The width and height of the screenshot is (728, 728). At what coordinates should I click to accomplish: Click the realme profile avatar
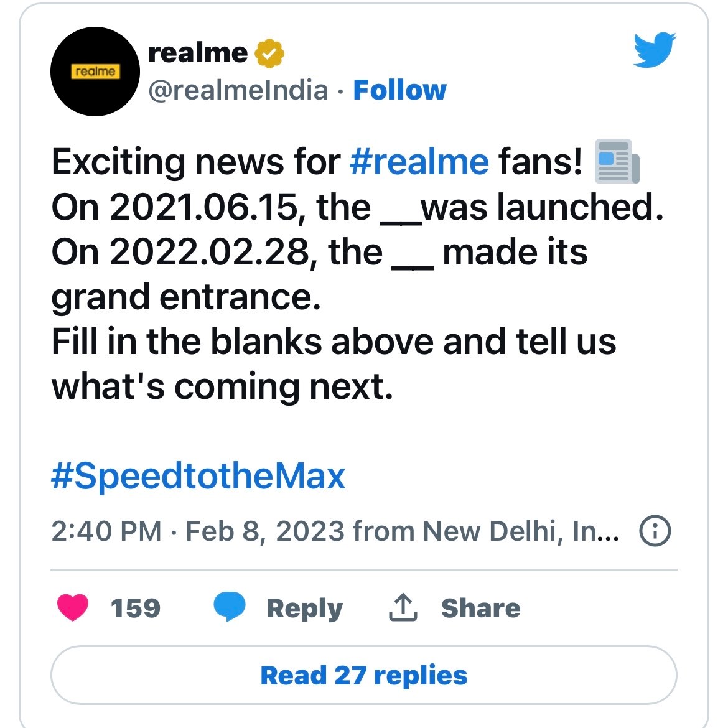94,72
